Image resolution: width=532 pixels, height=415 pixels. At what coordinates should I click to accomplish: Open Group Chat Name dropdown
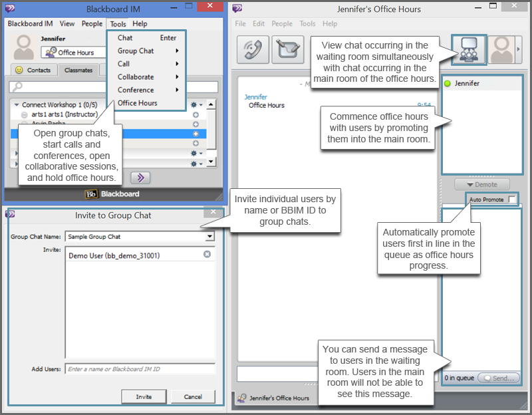pyautogui.click(x=210, y=236)
